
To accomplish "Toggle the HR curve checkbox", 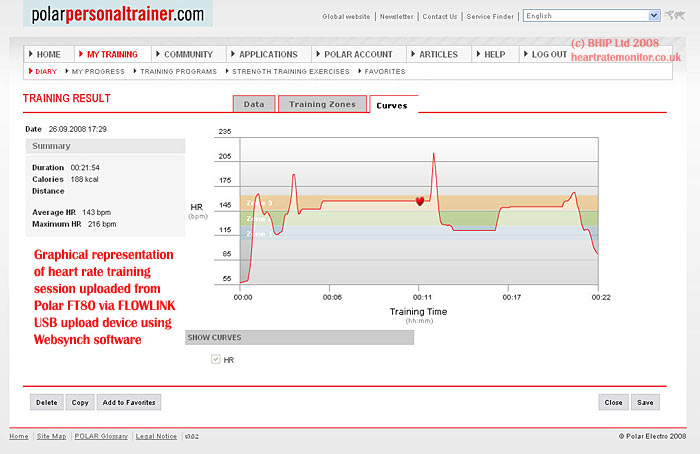I will pyautogui.click(x=216, y=359).
